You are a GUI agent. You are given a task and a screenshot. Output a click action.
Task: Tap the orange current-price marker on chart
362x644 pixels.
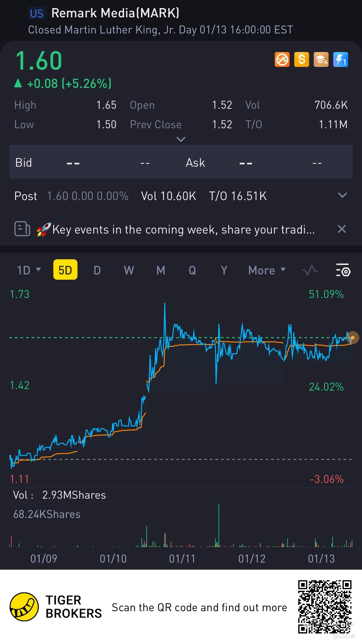(352, 337)
